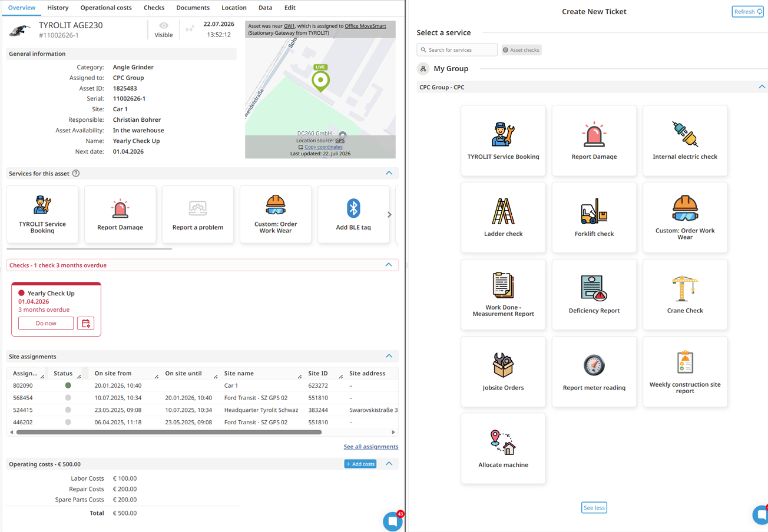Open Custom: Order Work Wear in ticket panel

(685, 218)
